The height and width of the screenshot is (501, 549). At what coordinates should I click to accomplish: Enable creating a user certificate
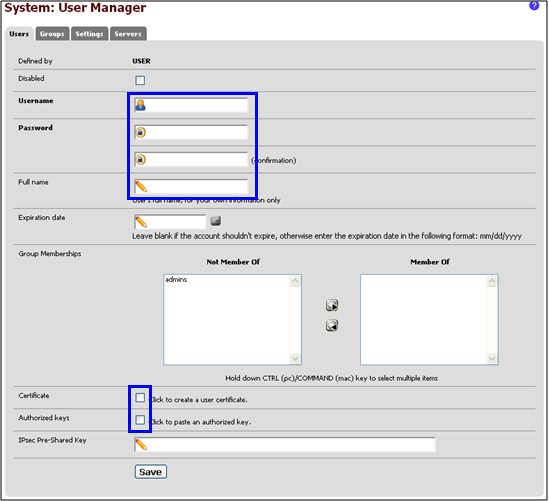click(140, 397)
